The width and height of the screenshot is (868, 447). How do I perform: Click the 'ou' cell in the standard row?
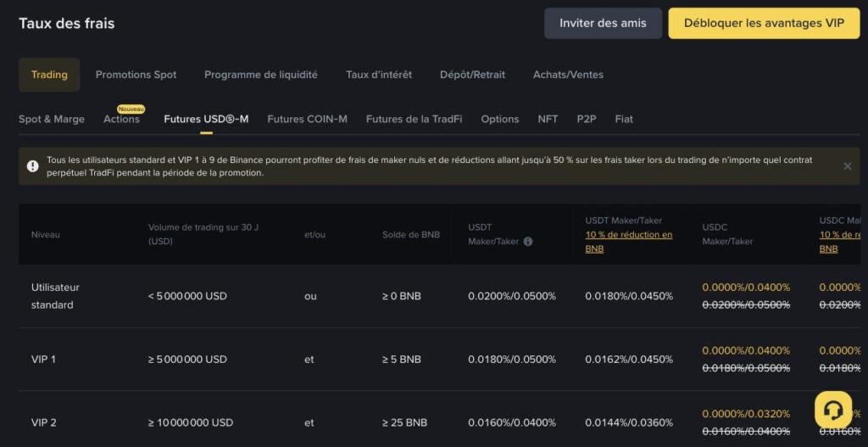point(310,296)
